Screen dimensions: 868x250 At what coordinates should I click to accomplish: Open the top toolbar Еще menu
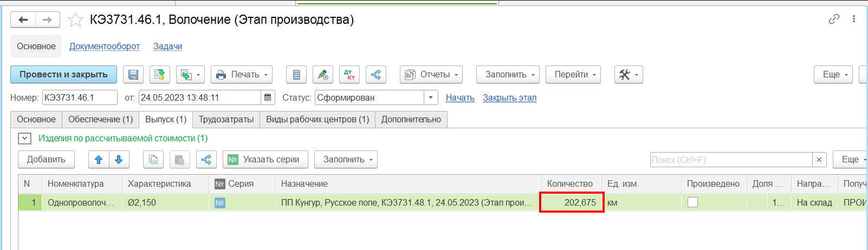point(833,75)
